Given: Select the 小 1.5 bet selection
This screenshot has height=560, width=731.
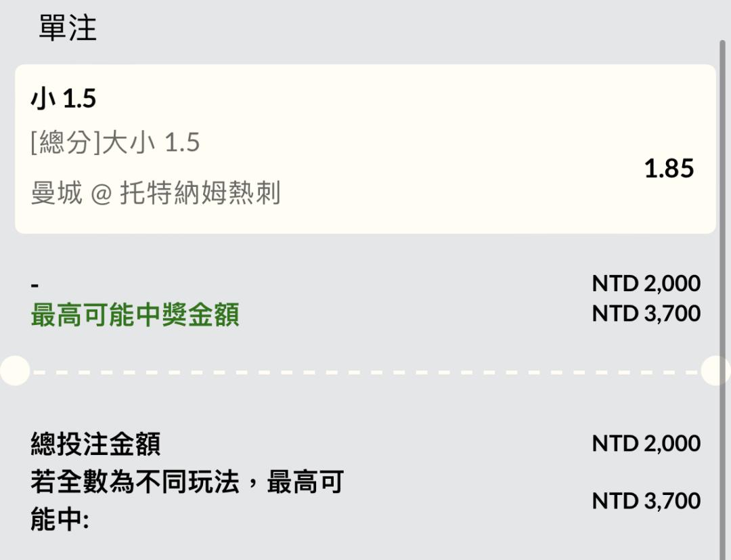Looking at the screenshot, I should (x=64, y=99).
